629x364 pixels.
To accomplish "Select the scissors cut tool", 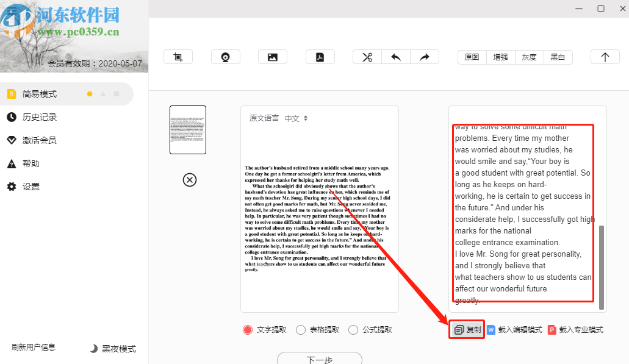I will point(367,56).
